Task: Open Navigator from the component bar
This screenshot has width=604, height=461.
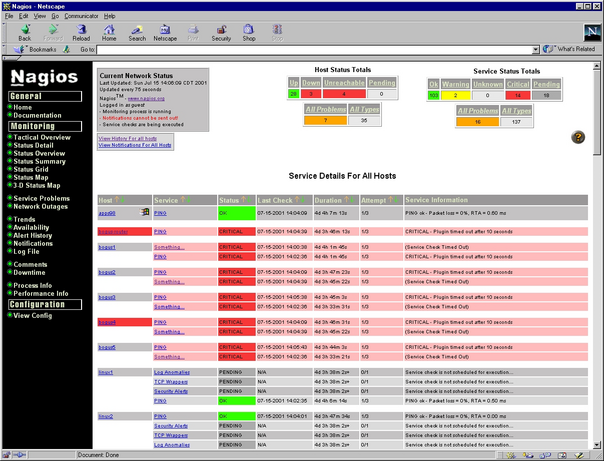Action: [x=511, y=456]
